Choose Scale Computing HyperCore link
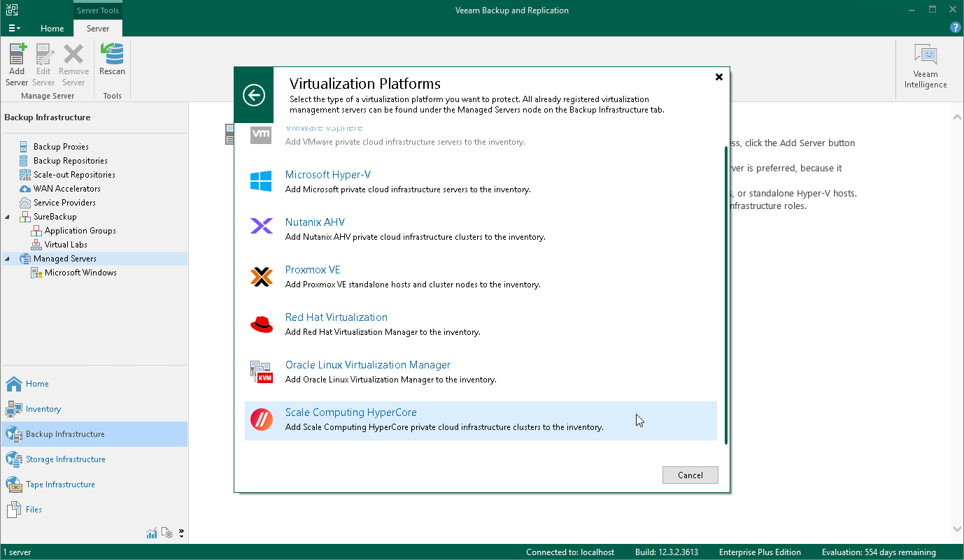 (x=351, y=412)
